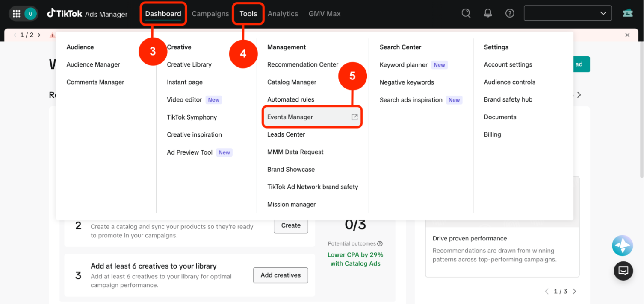Click the Create catalog button
Viewport: 644px width, 304px height.
click(291, 225)
